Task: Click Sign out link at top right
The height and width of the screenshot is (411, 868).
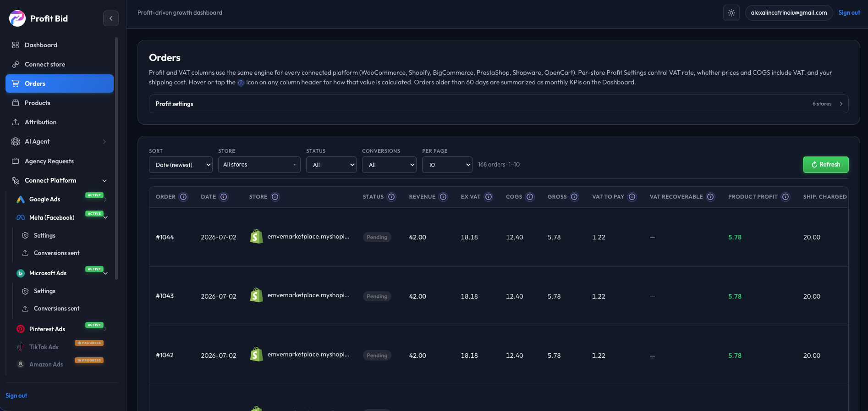Action: click(849, 13)
